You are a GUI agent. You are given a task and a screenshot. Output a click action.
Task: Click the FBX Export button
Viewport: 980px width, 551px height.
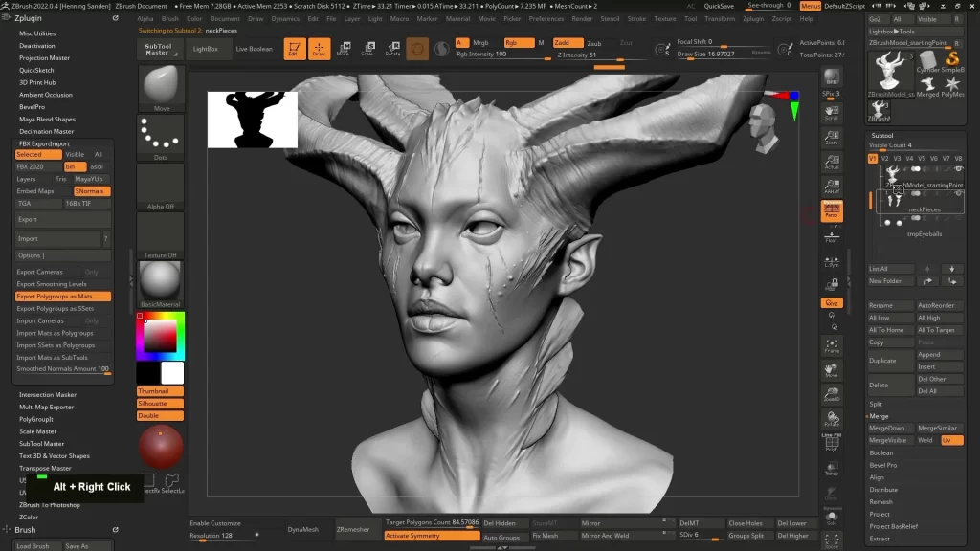pos(63,219)
